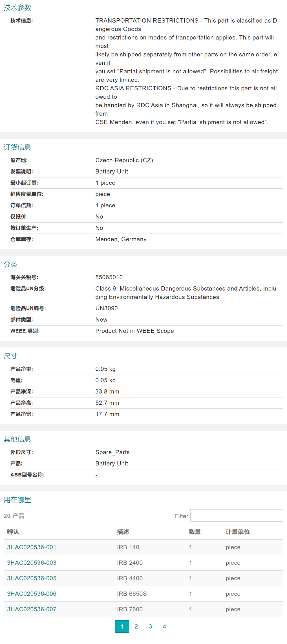Click the 用在哪里 section heading
This screenshot has height=644, width=287.
click(x=17, y=500)
